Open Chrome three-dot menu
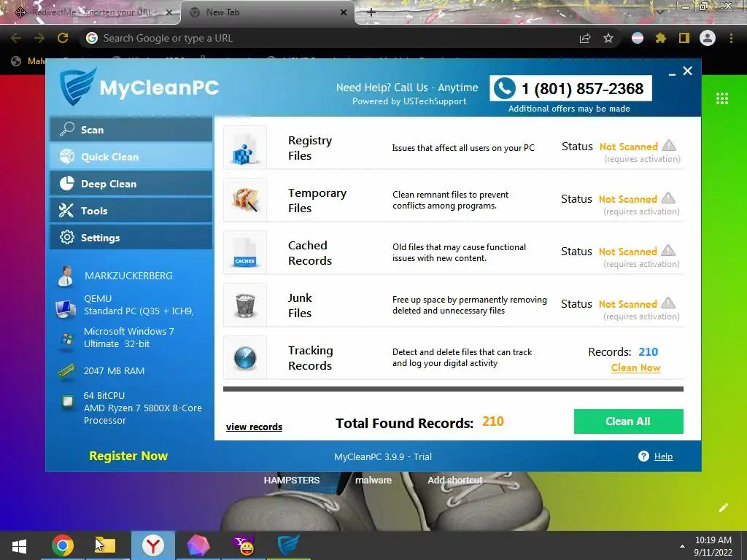The image size is (747, 560). pos(731,38)
